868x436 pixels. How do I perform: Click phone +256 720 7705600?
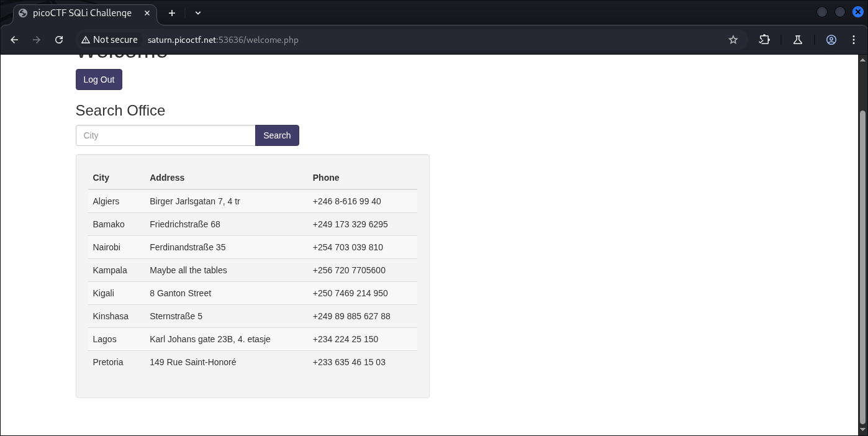(x=349, y=270)
